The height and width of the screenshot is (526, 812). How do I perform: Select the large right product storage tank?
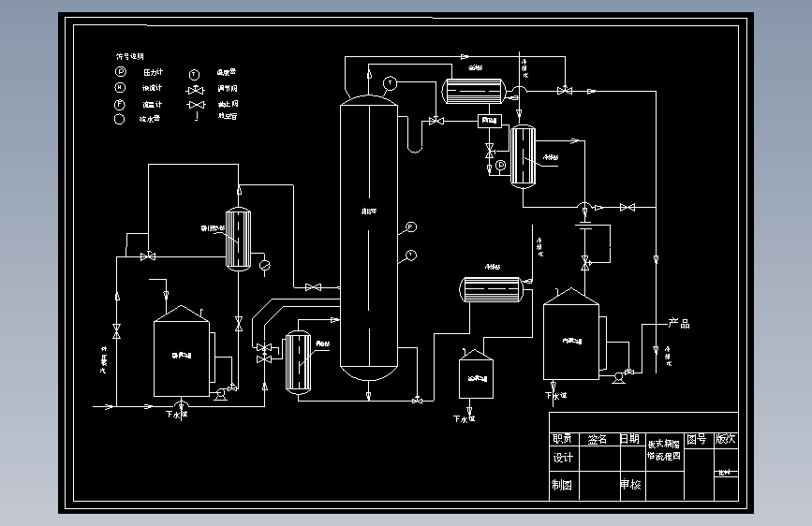tap(571, 334)
